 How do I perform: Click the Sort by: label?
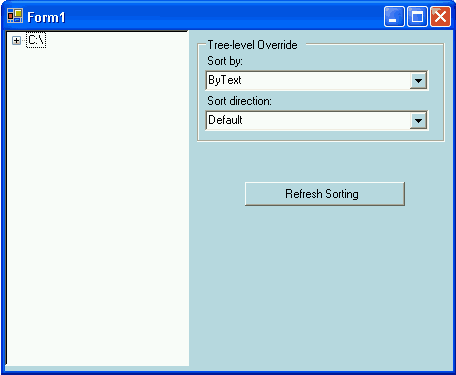(x=225, y=61)
